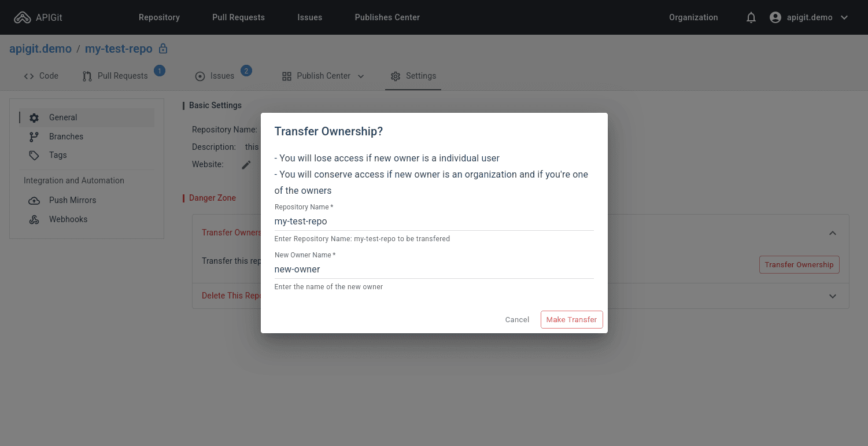Switch to the Publish Center tab
The width and height of the screenshot is (868, 446).
point(323,76)
